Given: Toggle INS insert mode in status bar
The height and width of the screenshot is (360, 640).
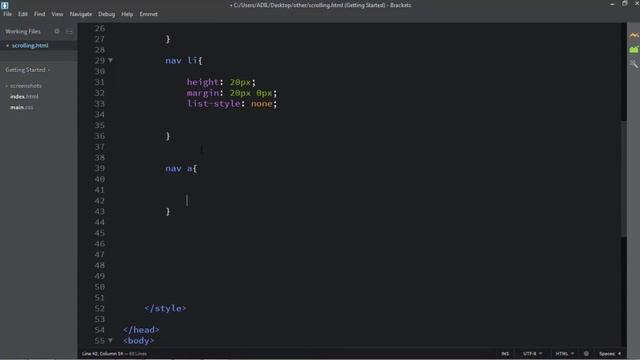Looking at the screenshot, I should pyautogui.click(x=505, y=354).
